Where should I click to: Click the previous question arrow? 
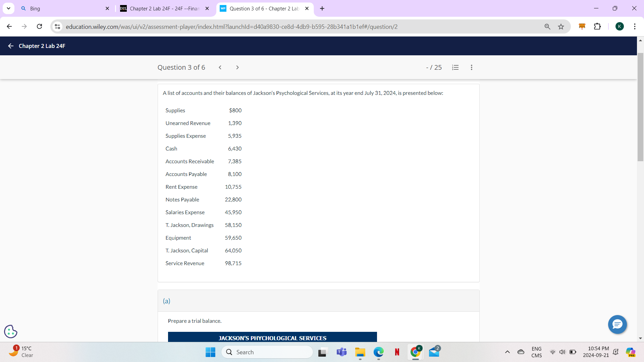coord(220,67)
